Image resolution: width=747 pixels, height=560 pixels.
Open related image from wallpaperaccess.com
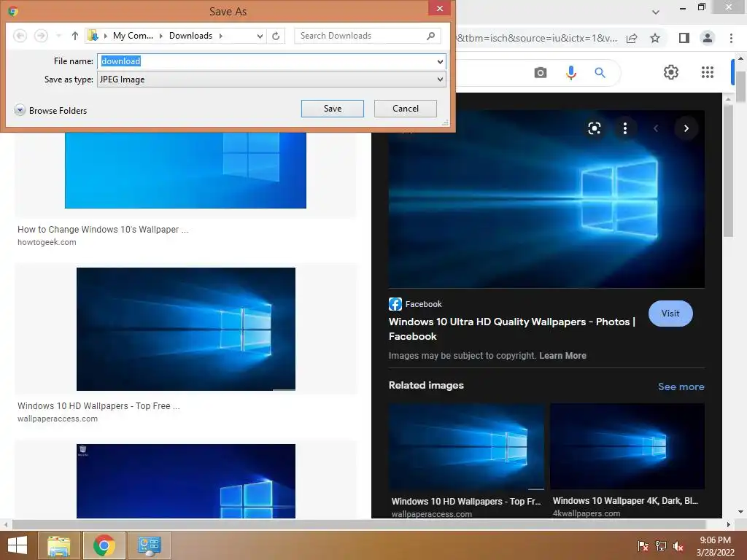466,447
